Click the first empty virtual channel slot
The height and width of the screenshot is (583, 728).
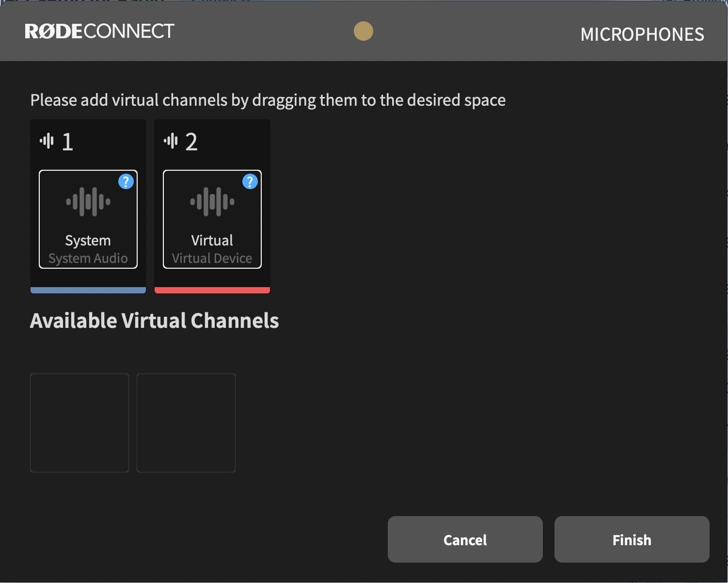click(79, 422)
